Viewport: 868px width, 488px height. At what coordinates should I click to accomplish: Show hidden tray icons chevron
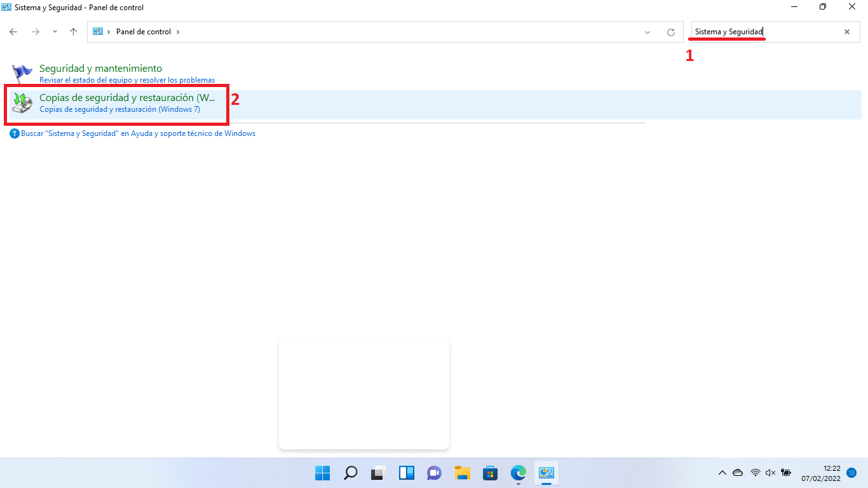[722, 473]
